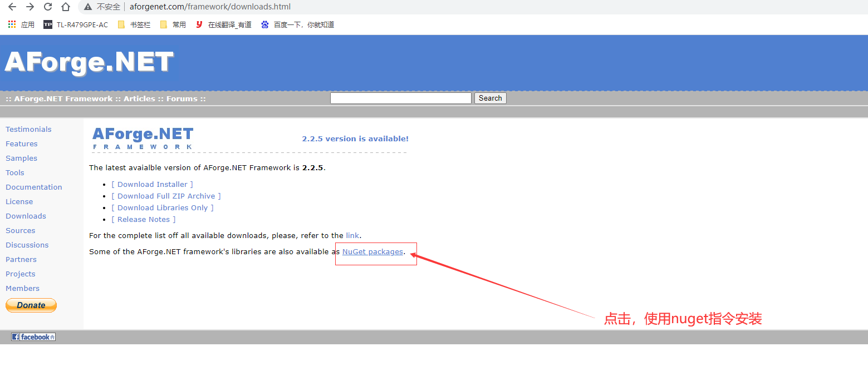This screenshot has width=868, height=386.
Task: Focus the site search text box
Action: click(401, 98)
